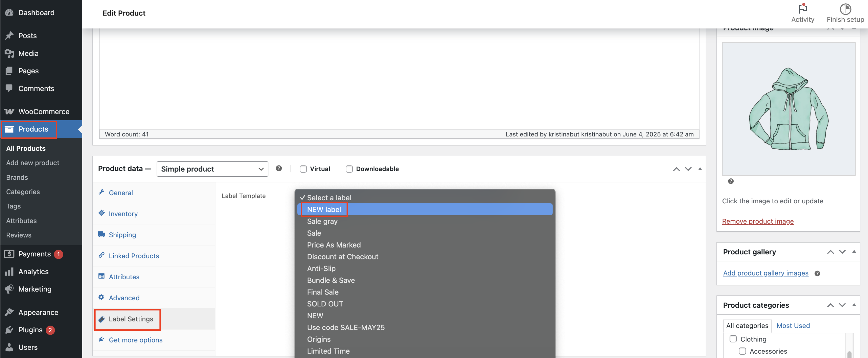Screen dimensions: 868x358
Task: Click the WooCommerce logo icon
Action: click(x=9, y=111)
